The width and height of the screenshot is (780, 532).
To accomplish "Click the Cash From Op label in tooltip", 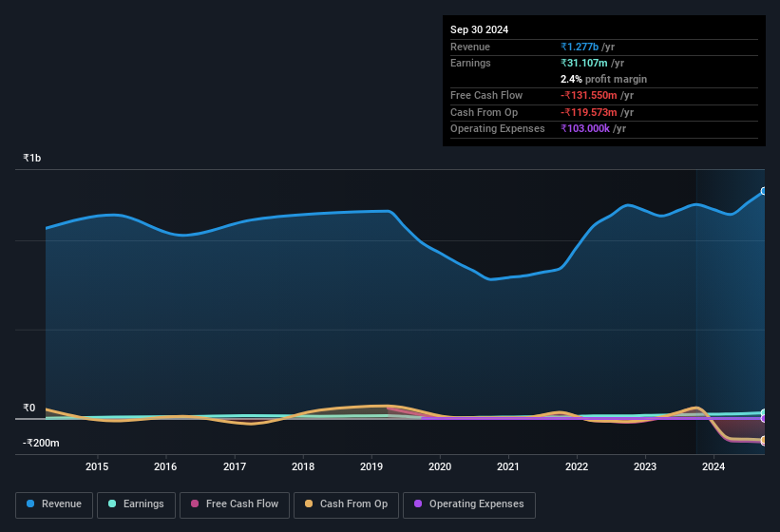I will [x=484, y=112].
